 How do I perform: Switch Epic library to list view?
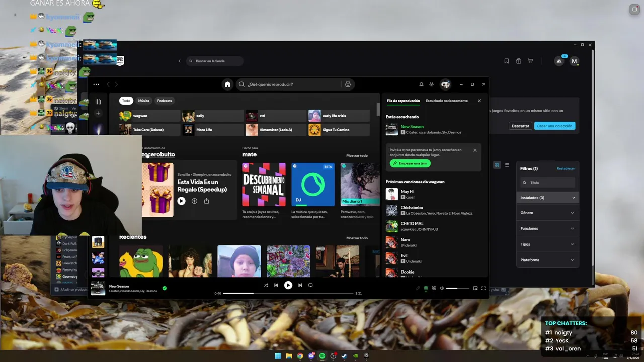tap(507, 165)
